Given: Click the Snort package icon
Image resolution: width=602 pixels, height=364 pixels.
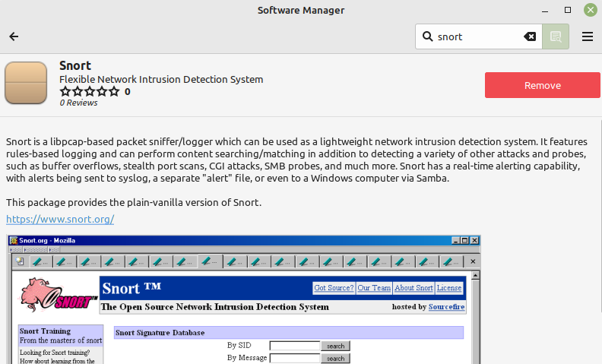Looking at the screenshot, I should (x=26, y=83).
